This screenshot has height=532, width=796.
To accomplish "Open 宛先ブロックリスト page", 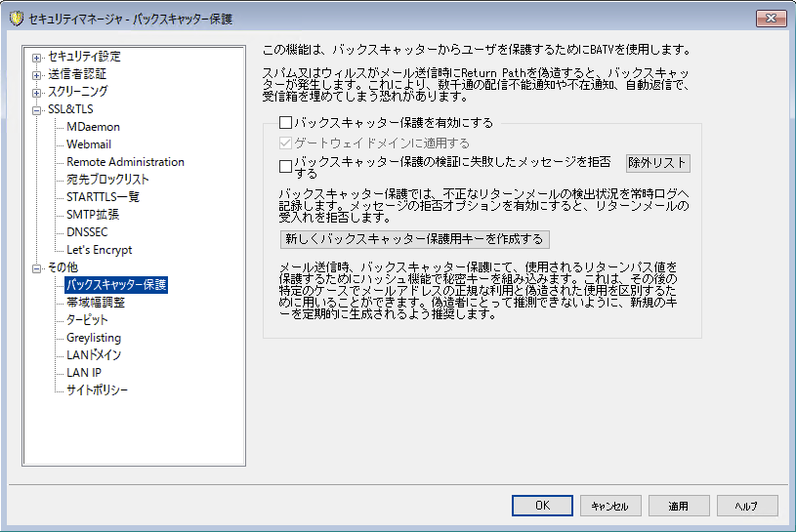I will (107, 180).
